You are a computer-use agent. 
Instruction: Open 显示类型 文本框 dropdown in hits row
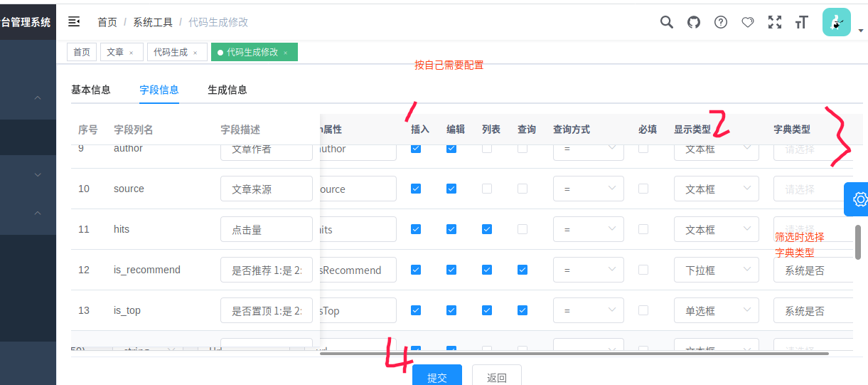pyautogui.click(x=717, y=229)
